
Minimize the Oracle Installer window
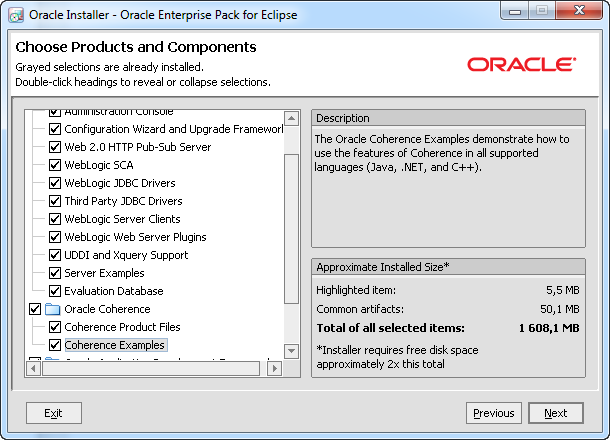pos(515,11)
